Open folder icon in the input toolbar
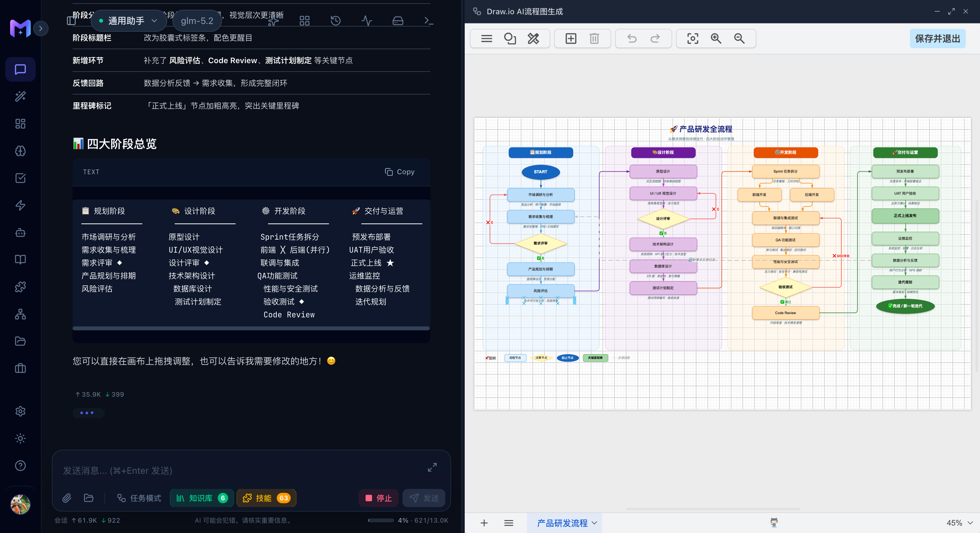980x533 pixels. point(89,498)
